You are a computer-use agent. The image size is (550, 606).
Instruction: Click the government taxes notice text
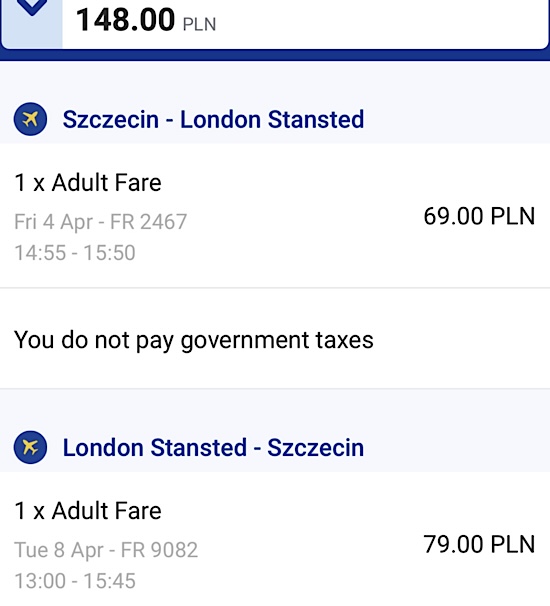click(194, 340)
